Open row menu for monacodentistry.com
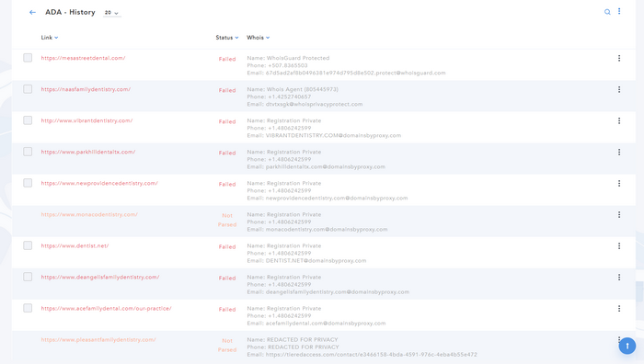The height and width of the screenshot is (364, 644). [x=619, y=214]
